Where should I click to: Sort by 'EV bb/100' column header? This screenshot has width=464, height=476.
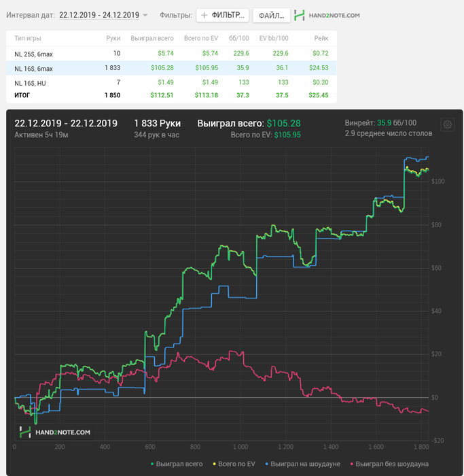(x=274, y=38)
